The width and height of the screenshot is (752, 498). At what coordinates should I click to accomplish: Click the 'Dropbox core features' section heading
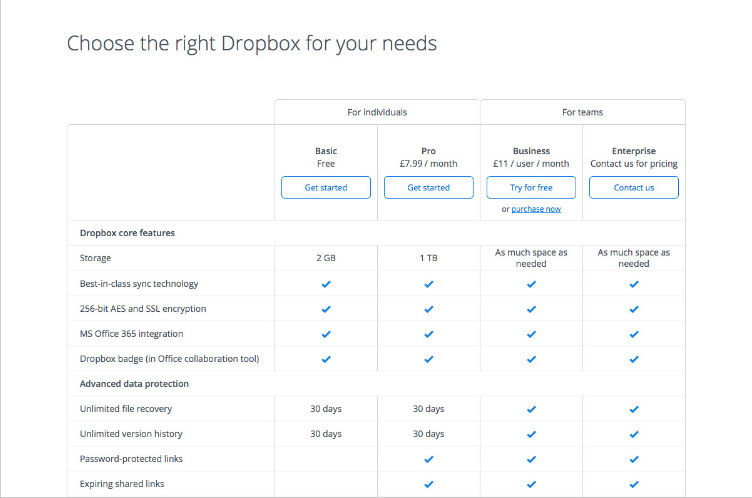(127, 233)
